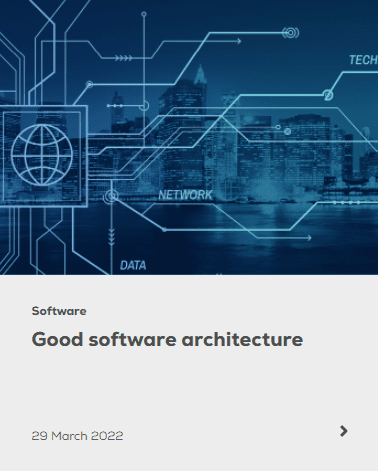
Task: Click the four dots on the right circuit line
Action: point(347,202)
